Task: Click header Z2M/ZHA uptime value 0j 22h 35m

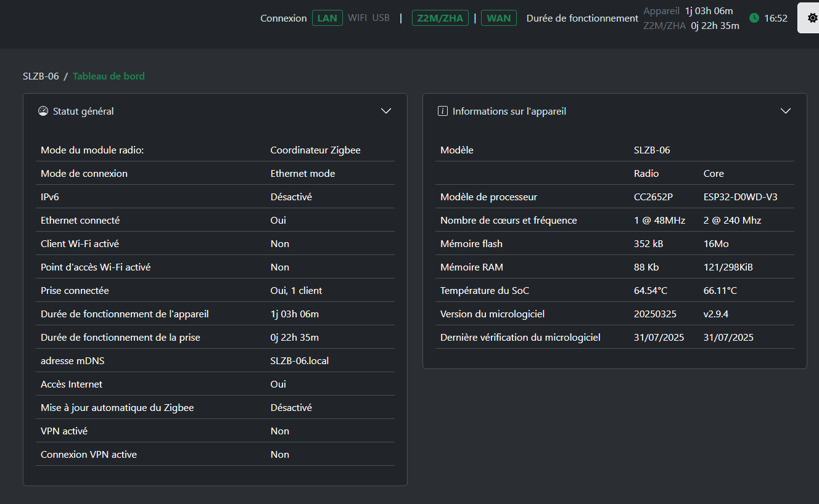Action: (715, 26)
